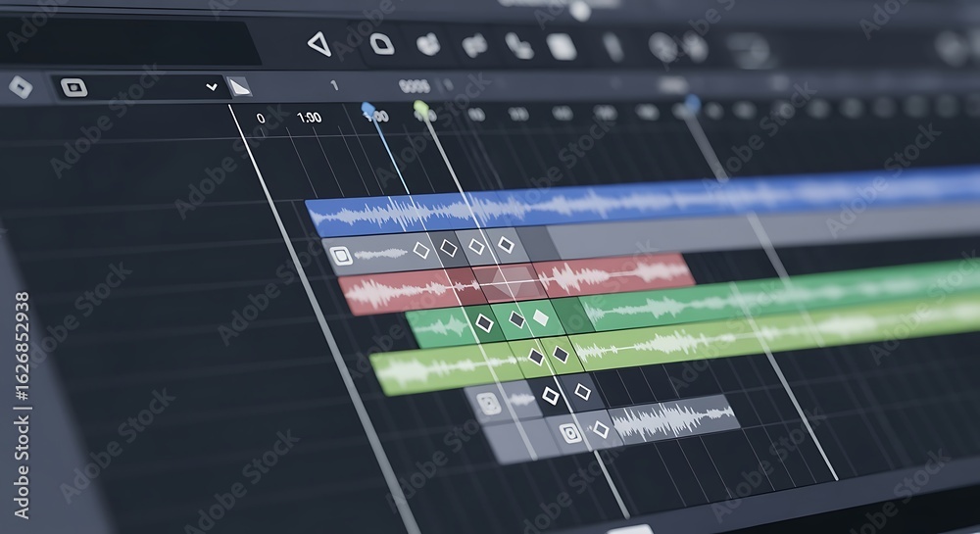The height and width of the screenshot is (534, 980).
Task: Select the filled white keyframe on the dark green clip
Action: [x=541, y=318]
